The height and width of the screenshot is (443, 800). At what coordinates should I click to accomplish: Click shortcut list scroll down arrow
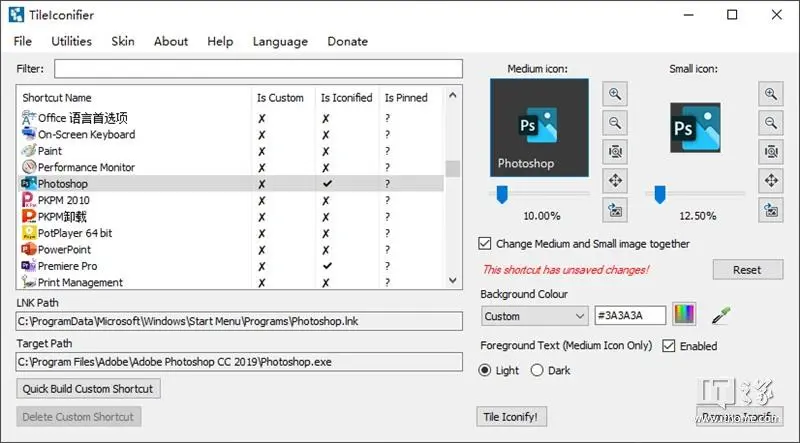[x=453, y=280]
